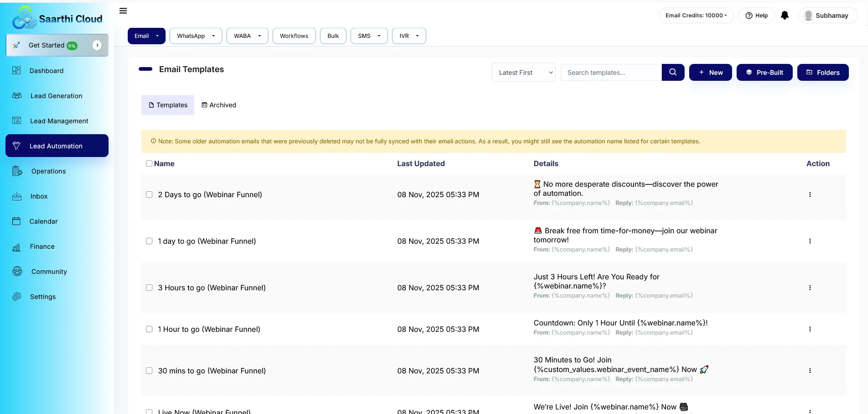This screenshot has height=414, width=868.
Task: Click the hamburger menu icon
Action: click(x=123, y=11)
